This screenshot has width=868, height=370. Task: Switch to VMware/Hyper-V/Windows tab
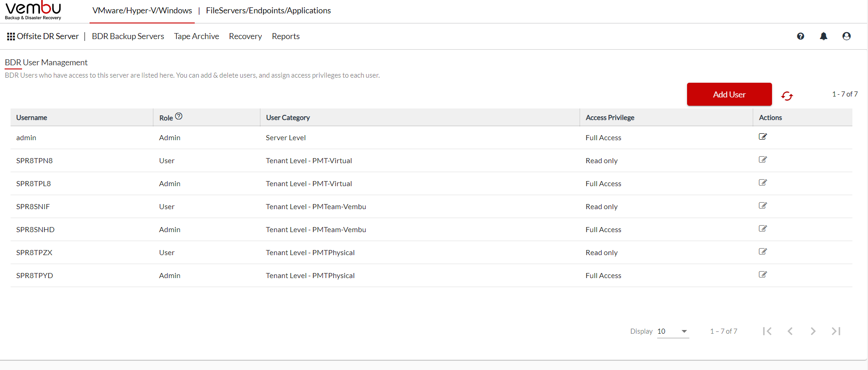click(142, 11)
